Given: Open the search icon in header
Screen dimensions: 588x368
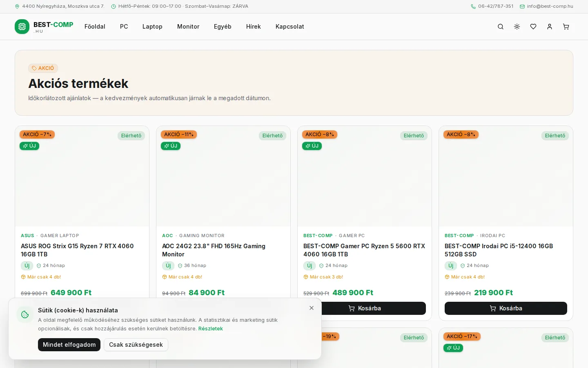Looking at the screenshot, I should [501, 27].
